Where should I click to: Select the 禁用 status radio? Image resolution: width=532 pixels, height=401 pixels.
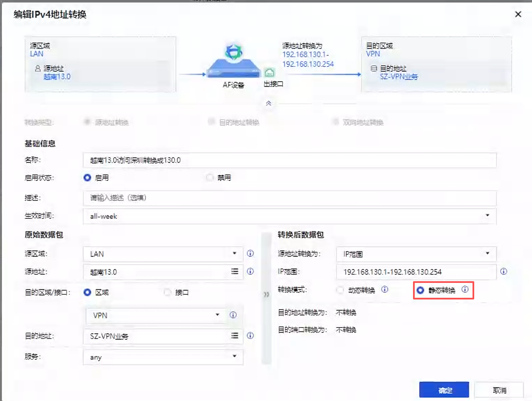tap(209, 178)
